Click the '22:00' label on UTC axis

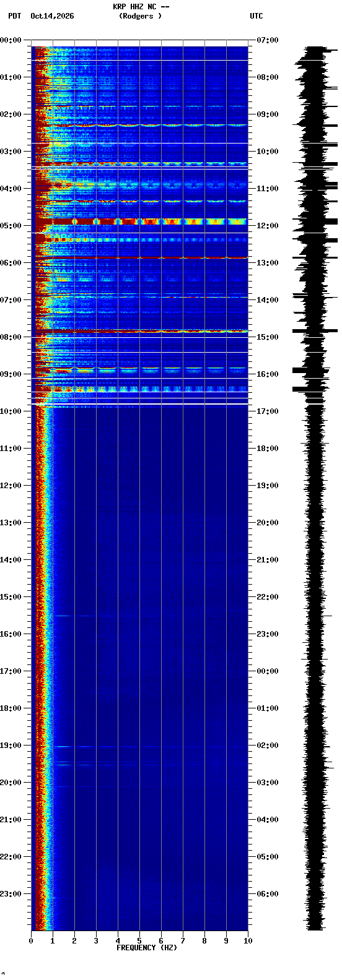268,596
